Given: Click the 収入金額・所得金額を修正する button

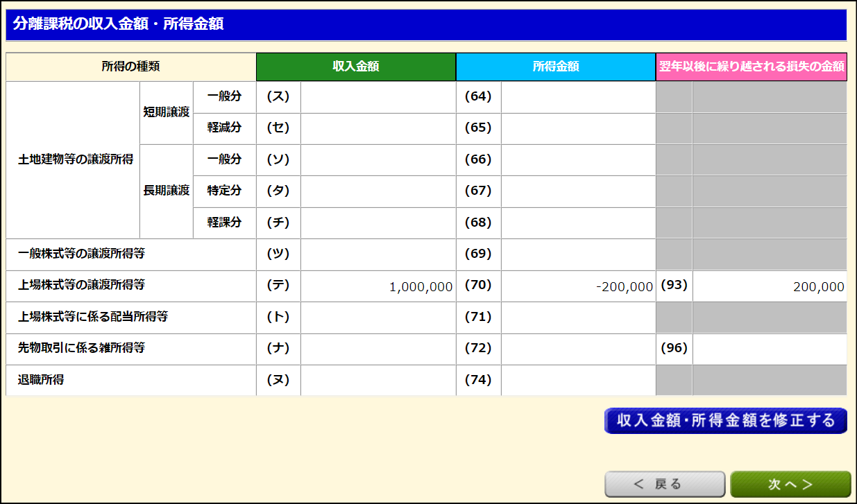Looking at the screenshot, I should click(726, 421).
